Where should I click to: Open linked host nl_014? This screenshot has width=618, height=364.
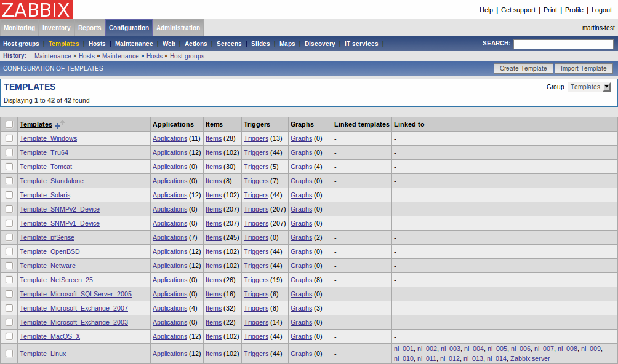497,358
